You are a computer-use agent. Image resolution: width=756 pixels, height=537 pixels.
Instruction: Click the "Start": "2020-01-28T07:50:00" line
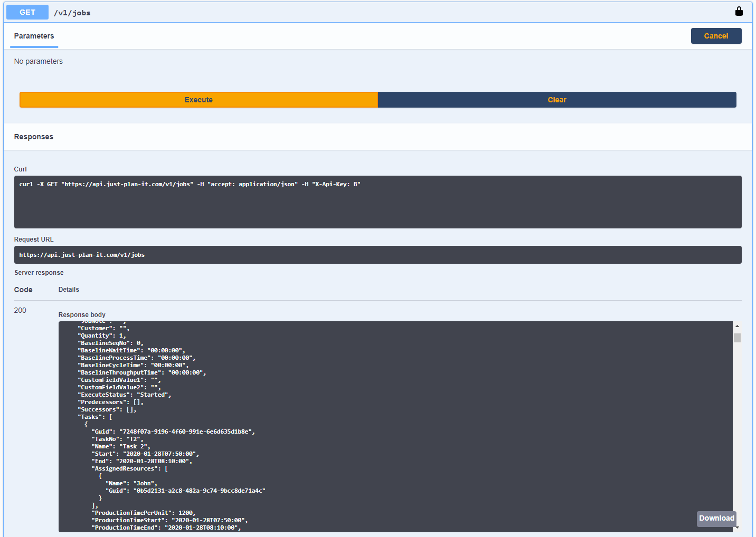[x=145, y=454]
